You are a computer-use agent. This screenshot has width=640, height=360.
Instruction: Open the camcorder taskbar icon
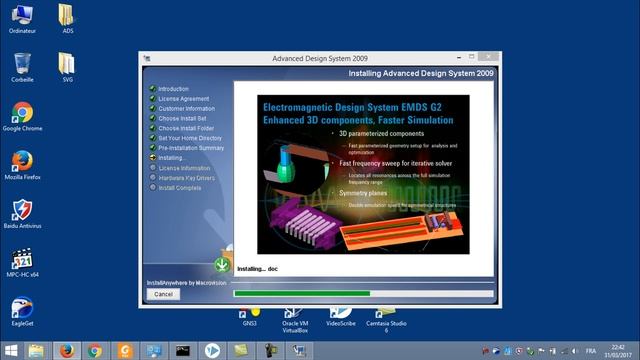270,351
